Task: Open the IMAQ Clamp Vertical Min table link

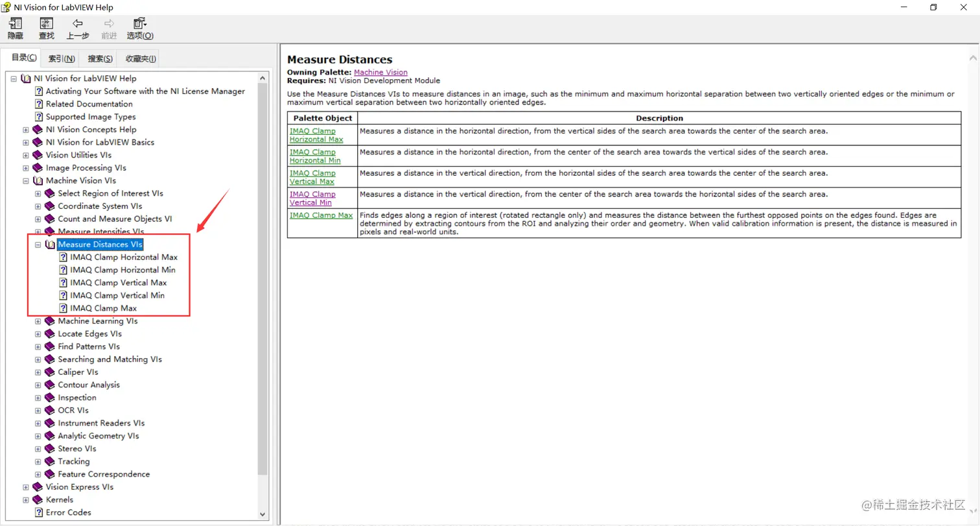Action: pyautogui.click(x=312, y=198)
